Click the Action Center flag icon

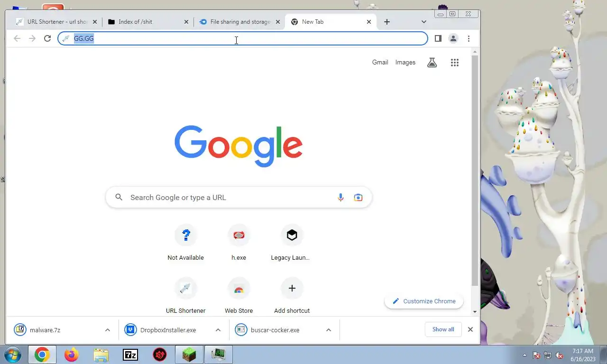click(x=536, y=355)
